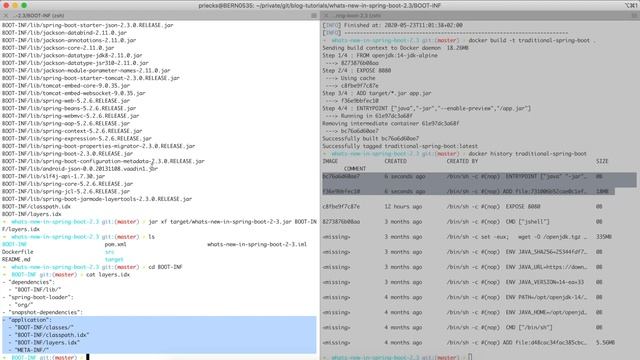Close the right ring-boot-2.3 (zsh) pane
Screen dimensions: 640x360
(x=326, y=16)
